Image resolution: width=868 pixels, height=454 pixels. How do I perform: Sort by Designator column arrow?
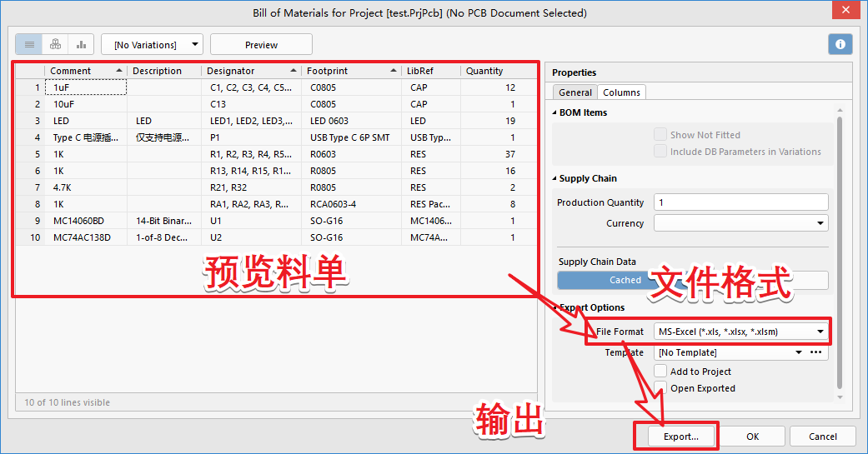tap(294, 71)
